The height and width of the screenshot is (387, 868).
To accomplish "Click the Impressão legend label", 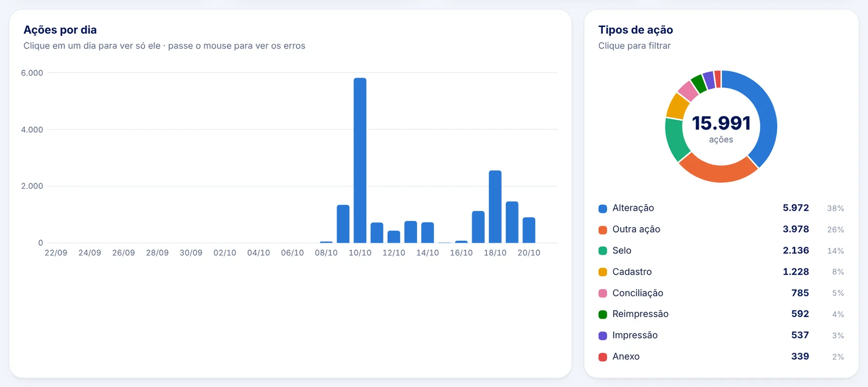I will pos(635,335).
